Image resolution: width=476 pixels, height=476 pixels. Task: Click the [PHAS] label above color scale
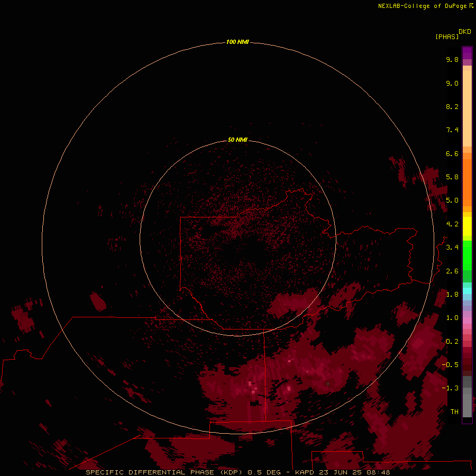(447, 37)
